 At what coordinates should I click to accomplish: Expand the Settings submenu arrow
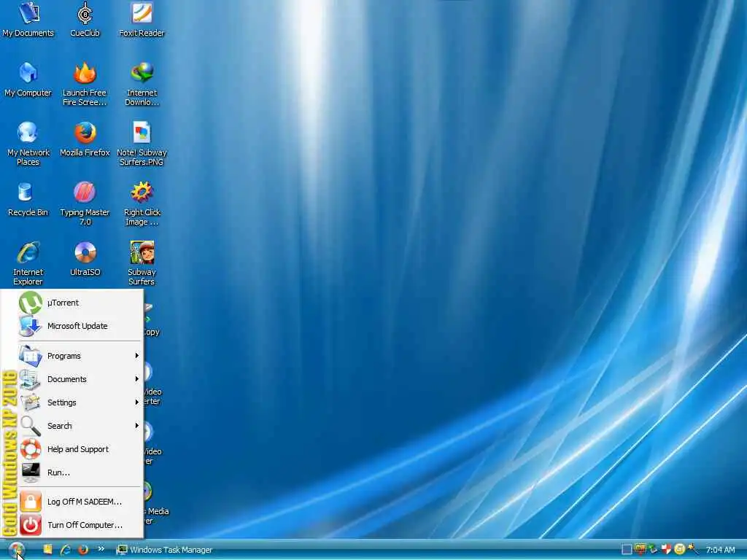point(136,402)
